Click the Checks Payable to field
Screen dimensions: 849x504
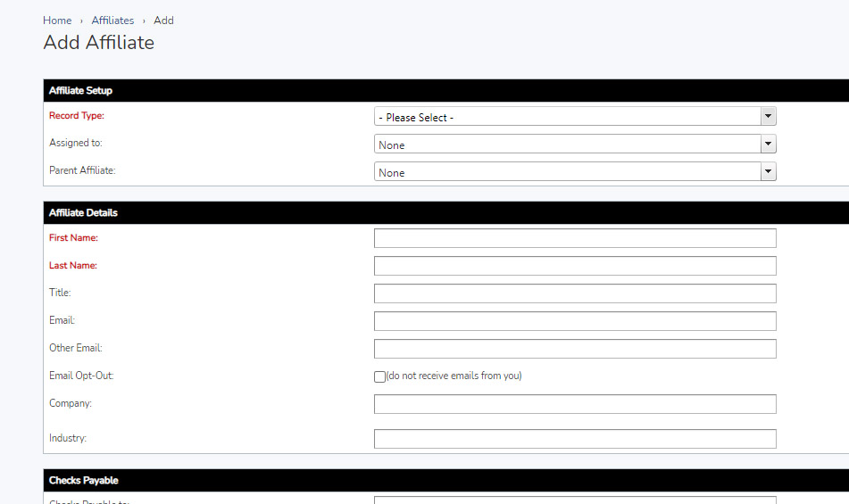[x=574, y=500]
